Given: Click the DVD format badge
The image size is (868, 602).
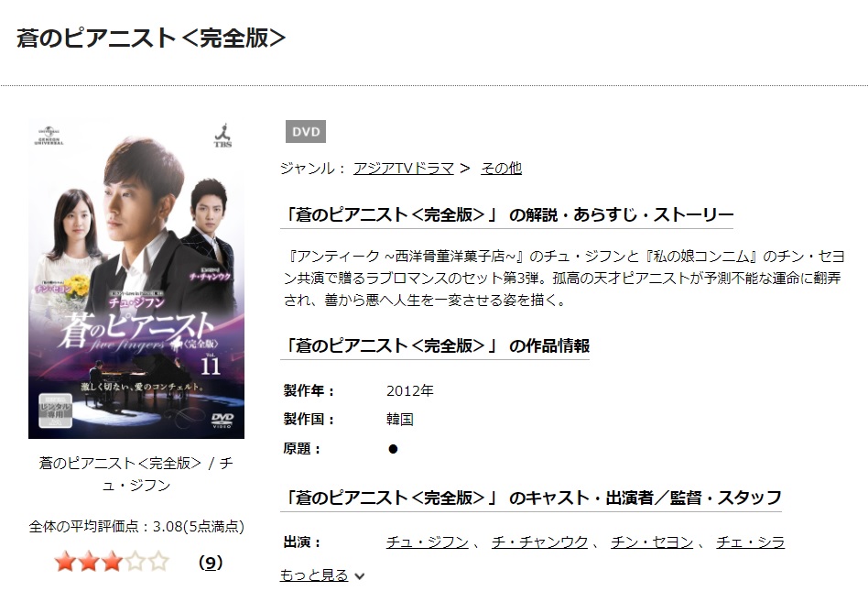Looking at the screenshot, I should click(x=306, y=132).
